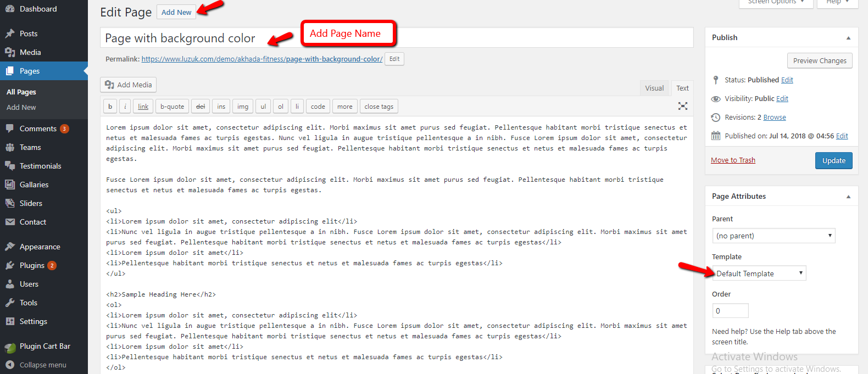868x374 pixels.
Task: Click the Posts pushpin icon in sidebar
Action: tap(10, 34)
